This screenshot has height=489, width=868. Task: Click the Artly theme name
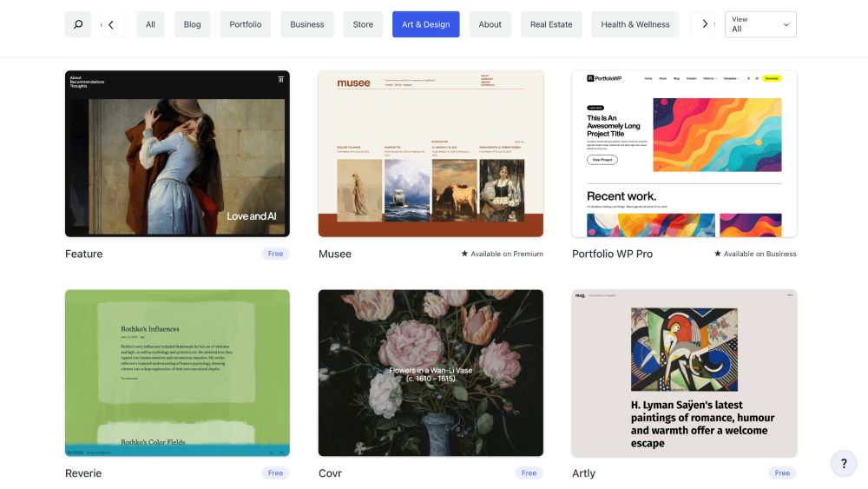pos(583,473)
